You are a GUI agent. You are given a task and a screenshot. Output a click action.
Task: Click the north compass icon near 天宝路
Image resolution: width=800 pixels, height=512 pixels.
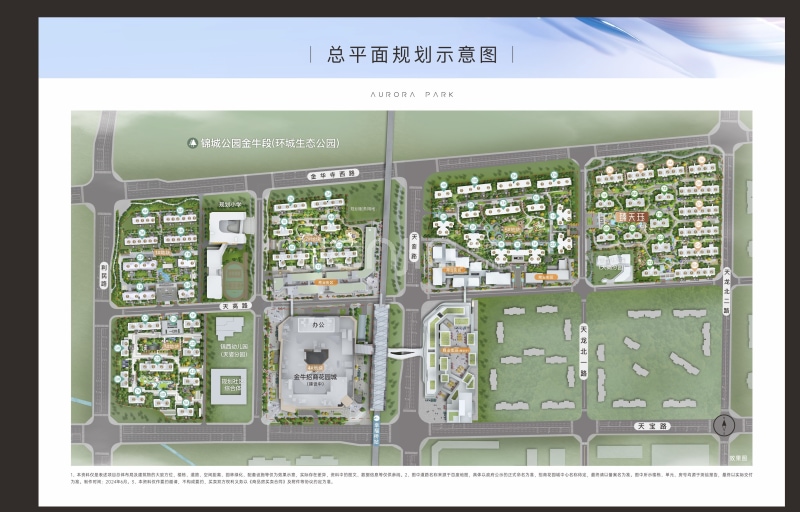tap(723, 425)
